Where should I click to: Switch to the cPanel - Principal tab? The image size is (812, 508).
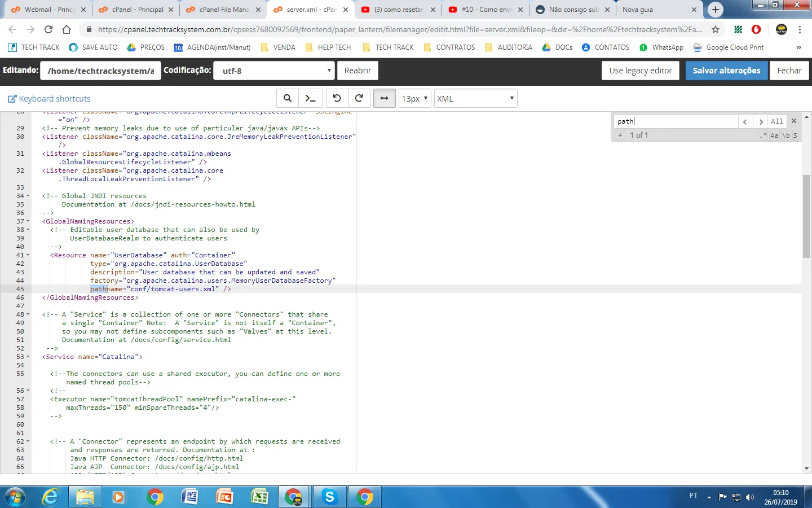click(x=136, y=10)
